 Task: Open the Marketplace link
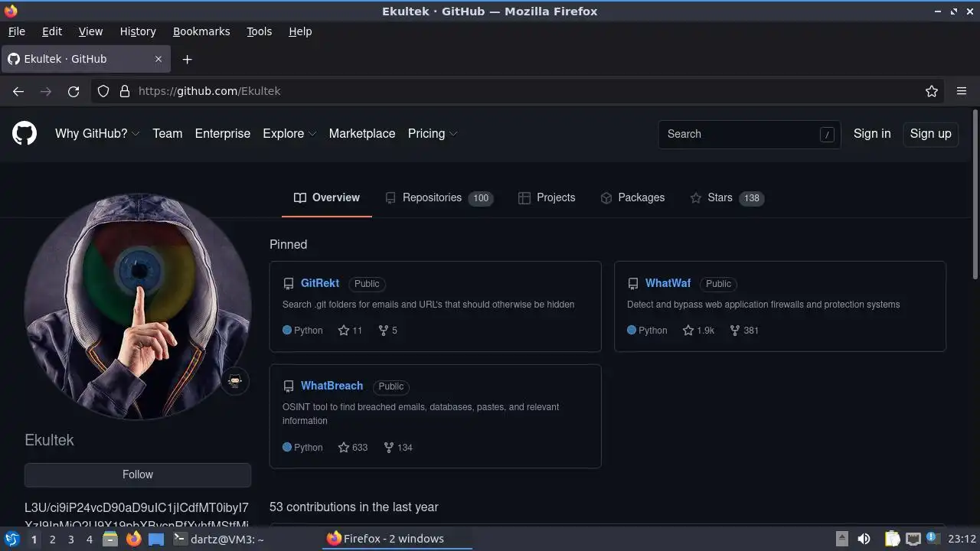(362, 133)
